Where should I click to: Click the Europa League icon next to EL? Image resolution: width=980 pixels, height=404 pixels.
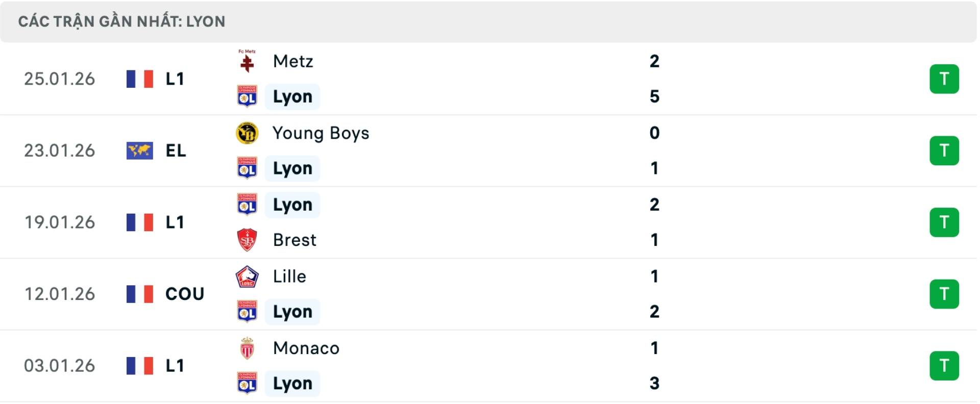139,150
